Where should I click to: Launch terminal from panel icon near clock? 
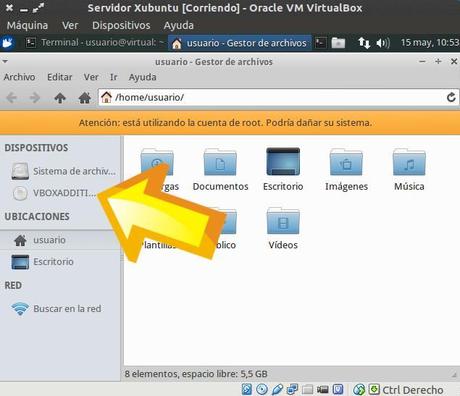320,43
